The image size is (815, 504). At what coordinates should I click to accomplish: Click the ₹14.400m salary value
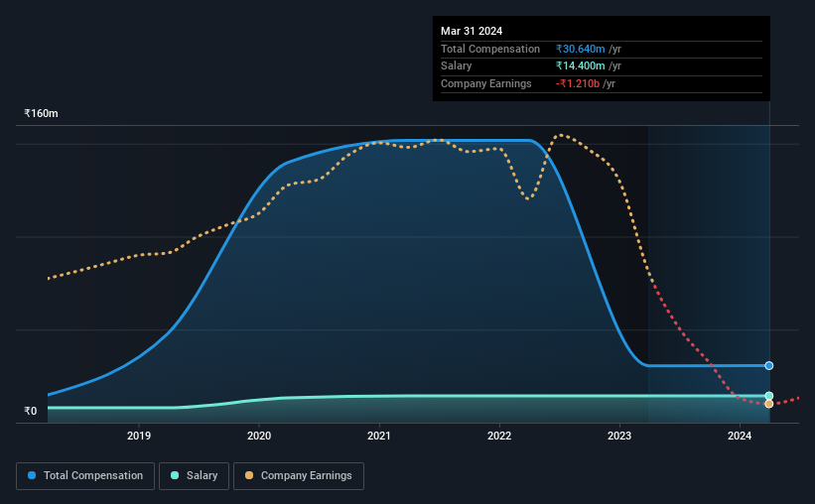point(580,66)
